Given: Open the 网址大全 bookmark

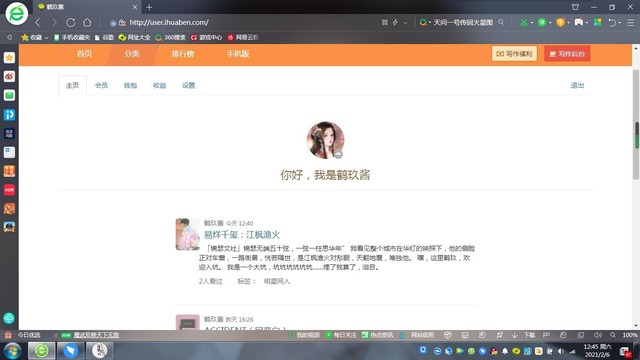Looking at the screenshot, I should 134,38.
